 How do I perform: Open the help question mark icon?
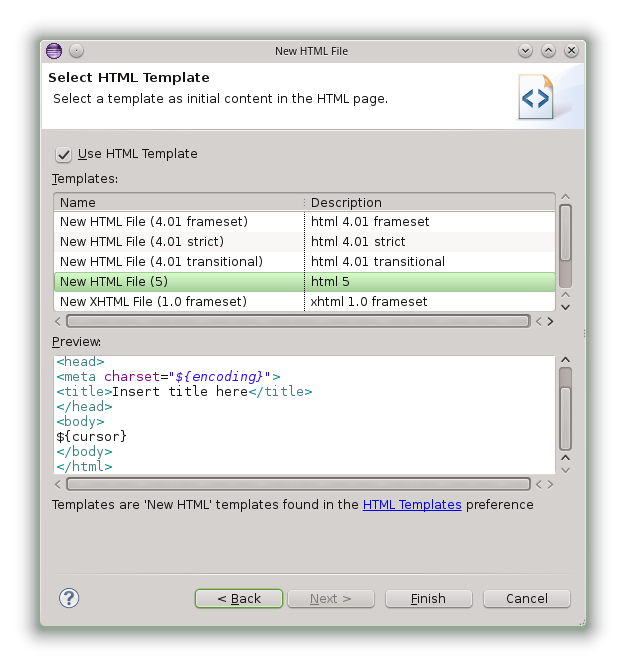(69, 598)
